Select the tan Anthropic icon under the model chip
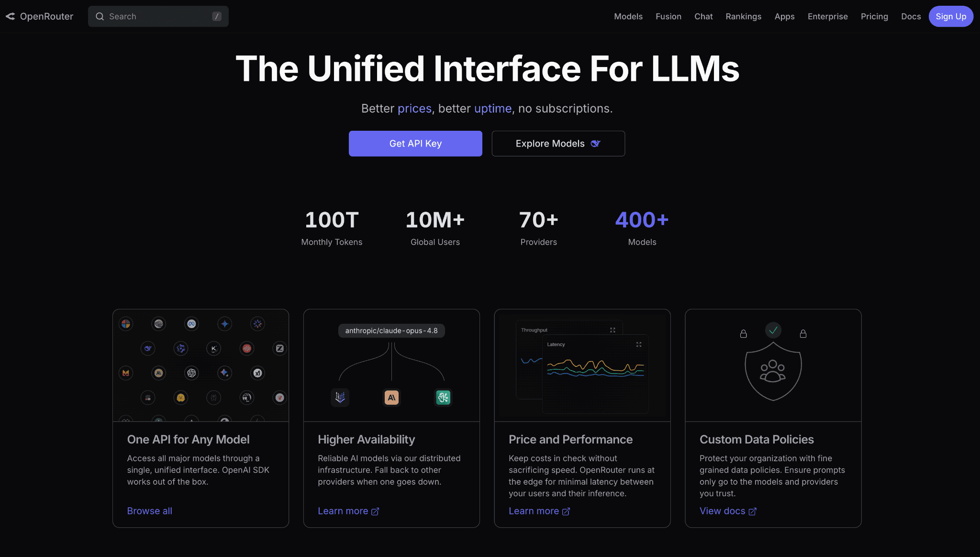The width and height of the screenshot is (980, 557). (391, 398)
